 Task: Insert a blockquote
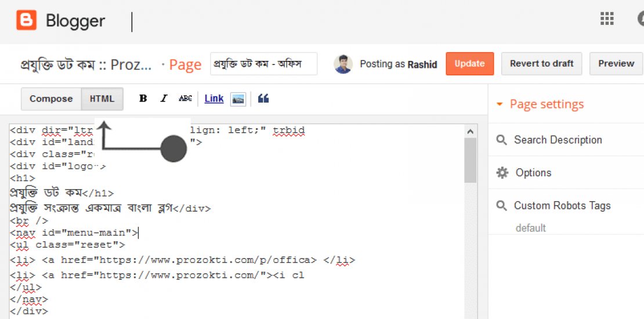pos(263,99)
